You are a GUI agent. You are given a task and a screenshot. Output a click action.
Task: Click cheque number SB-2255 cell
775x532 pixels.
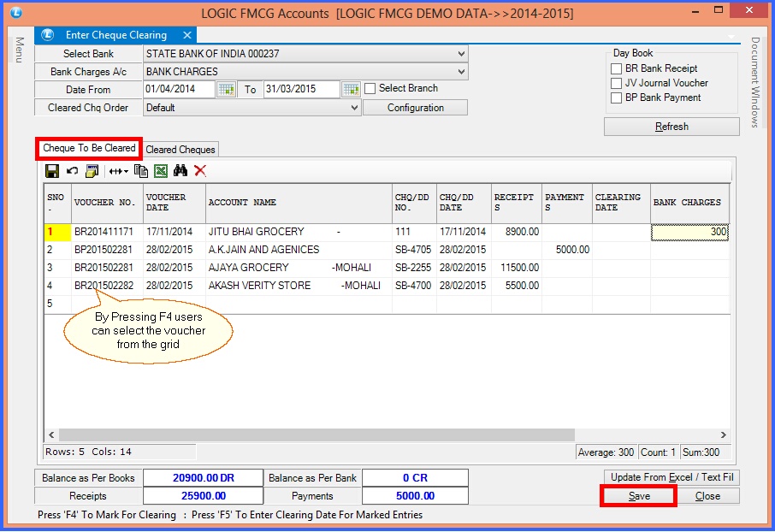tap(414, 268)
